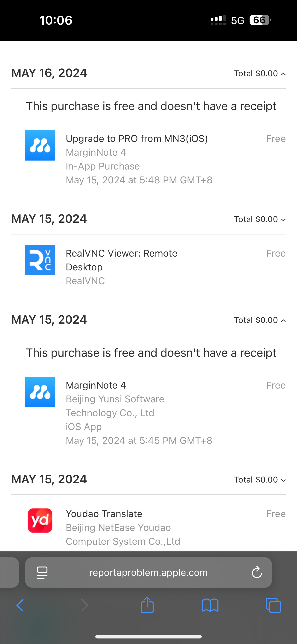The height and width of the screenshot is (644, 297).
Task: Tap Free price on the Upgrade to PRO row
Action: click(x=276, y=138)
